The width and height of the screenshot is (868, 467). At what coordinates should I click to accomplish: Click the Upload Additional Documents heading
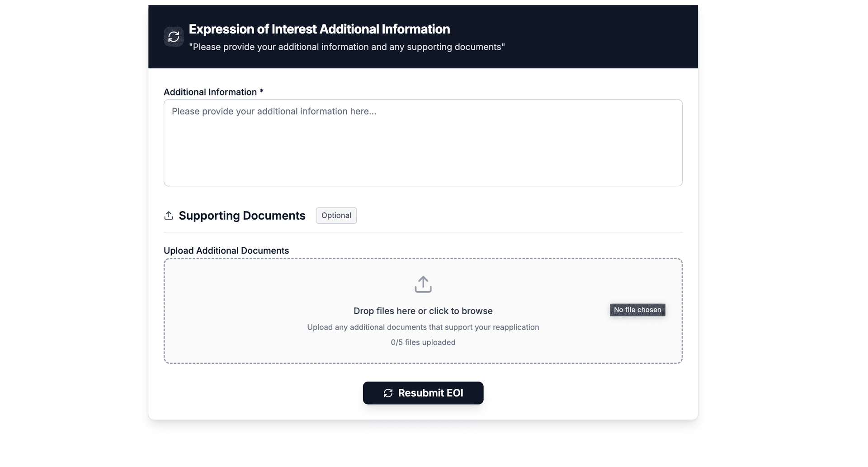(x=226, y=250)
